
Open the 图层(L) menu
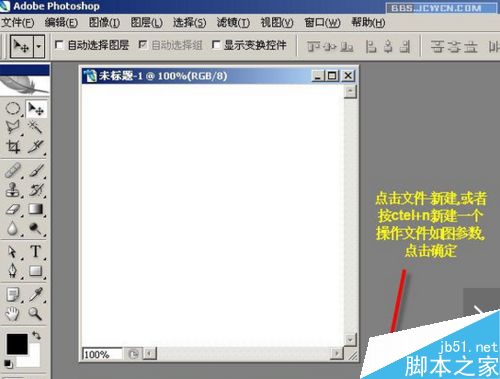point(147,23)
